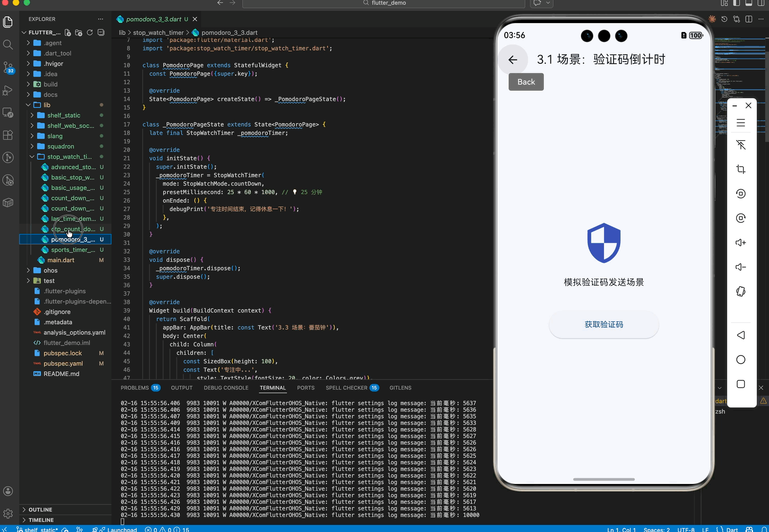This screenshot has width=769, height=532.
Task: Click New File icon in Explorer header
Action: [68, 32]
